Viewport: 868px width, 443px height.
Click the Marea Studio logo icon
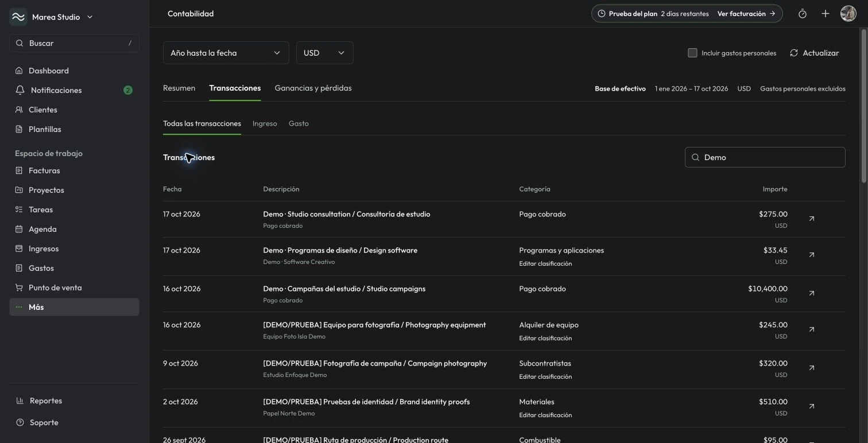[x=18, y=17]
